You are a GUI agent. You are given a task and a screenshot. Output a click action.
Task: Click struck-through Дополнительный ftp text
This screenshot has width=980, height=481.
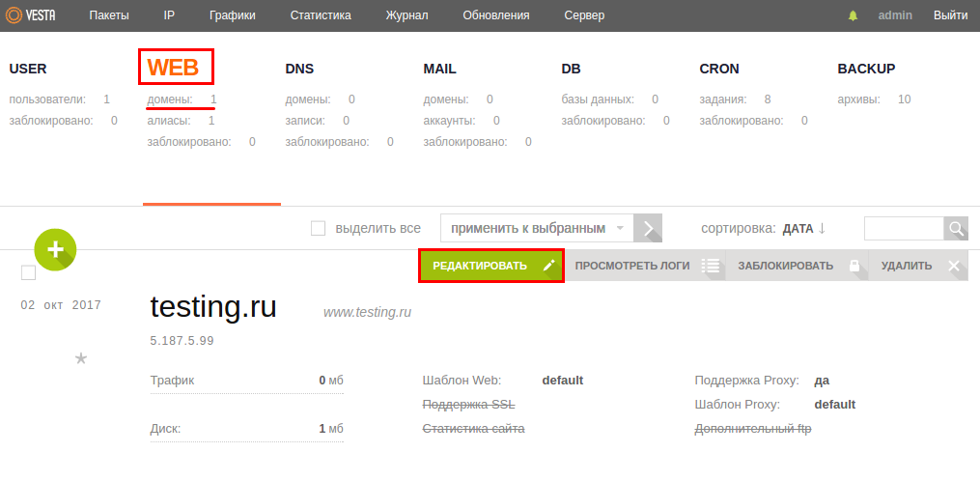753,429
